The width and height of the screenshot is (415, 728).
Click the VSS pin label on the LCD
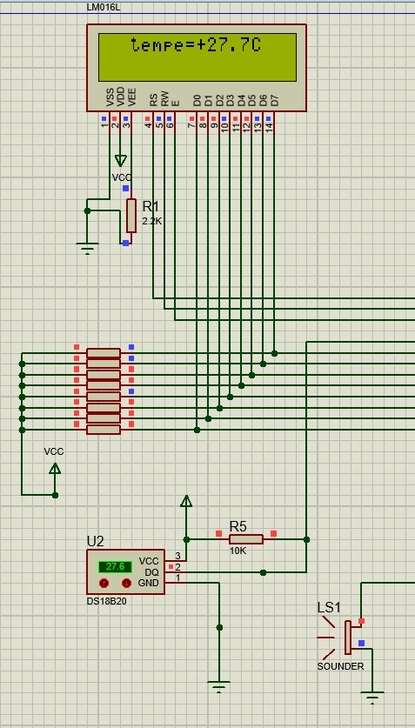click(x=110, y=97)
